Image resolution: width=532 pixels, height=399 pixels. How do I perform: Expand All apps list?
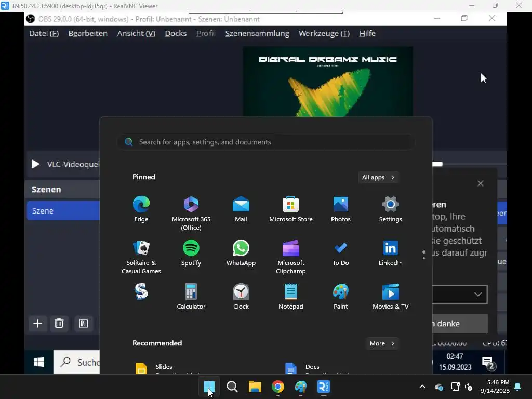378,177
